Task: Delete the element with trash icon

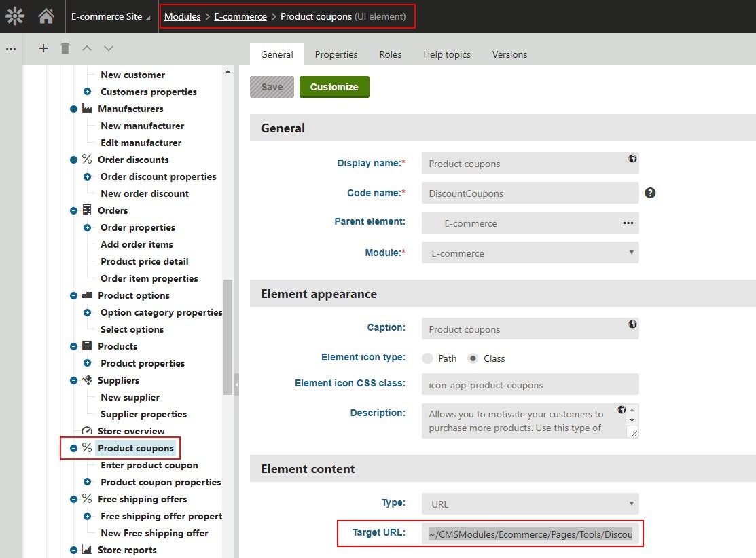Action: coord(65,48)
